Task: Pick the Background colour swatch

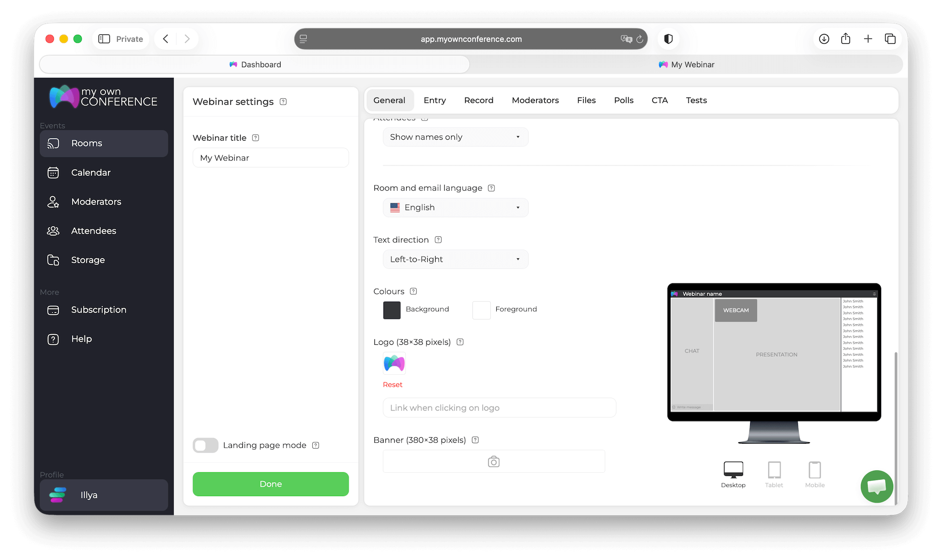Action: 392,310
